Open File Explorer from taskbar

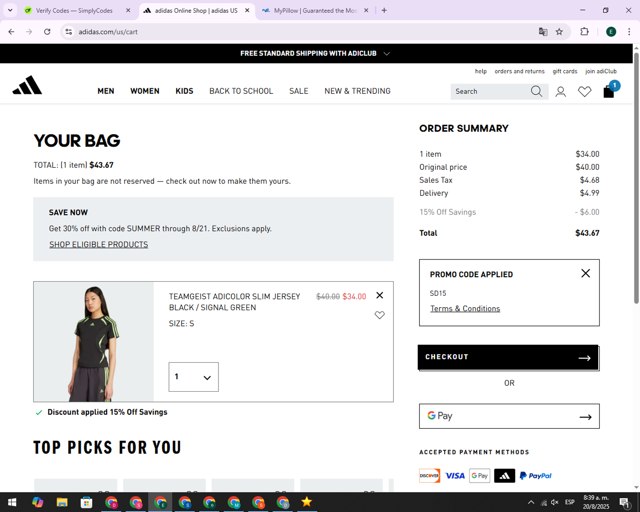click(x=62, y=502)
